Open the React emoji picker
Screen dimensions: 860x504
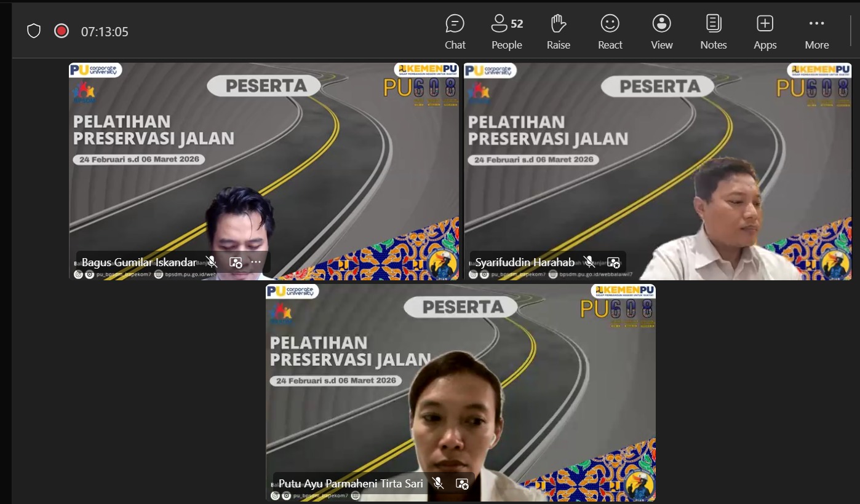pyautogui.click(x=610, y=32)
